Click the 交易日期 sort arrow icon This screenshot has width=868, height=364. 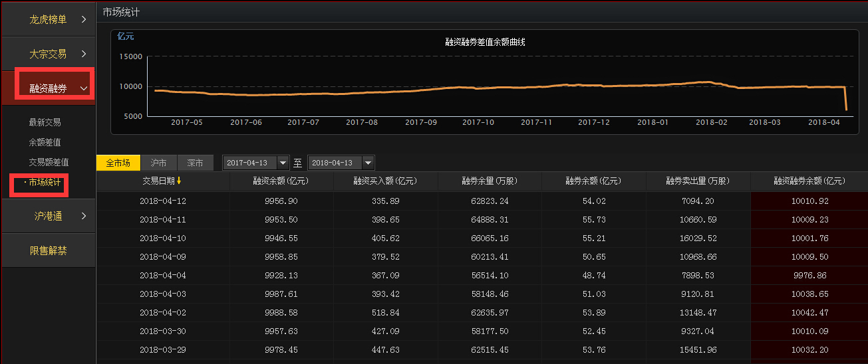click(178, 181)
